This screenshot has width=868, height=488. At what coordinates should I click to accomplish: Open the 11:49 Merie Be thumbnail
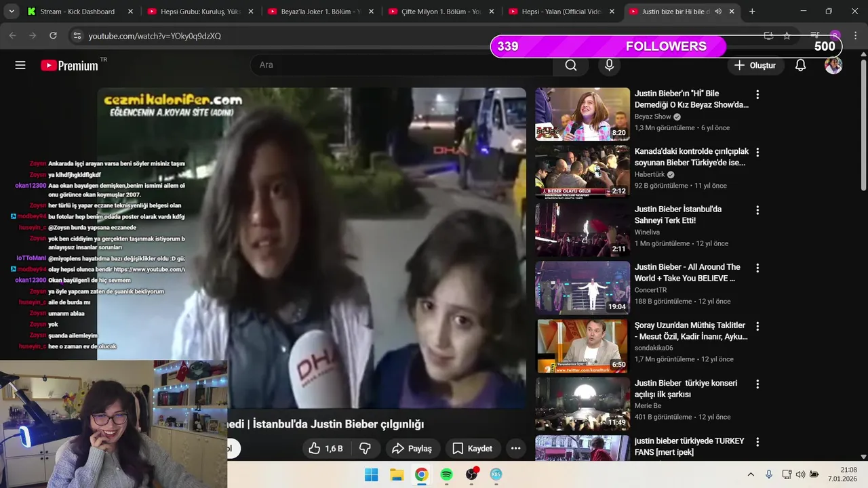[583, 404]
